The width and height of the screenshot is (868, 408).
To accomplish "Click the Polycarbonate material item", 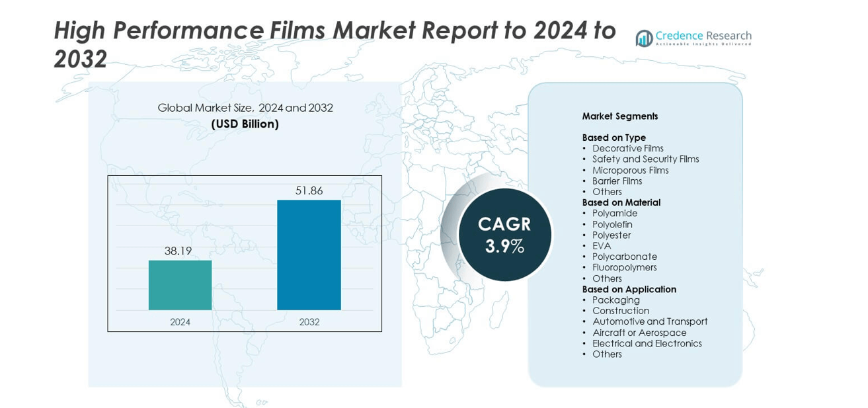I will pos(624,257).
